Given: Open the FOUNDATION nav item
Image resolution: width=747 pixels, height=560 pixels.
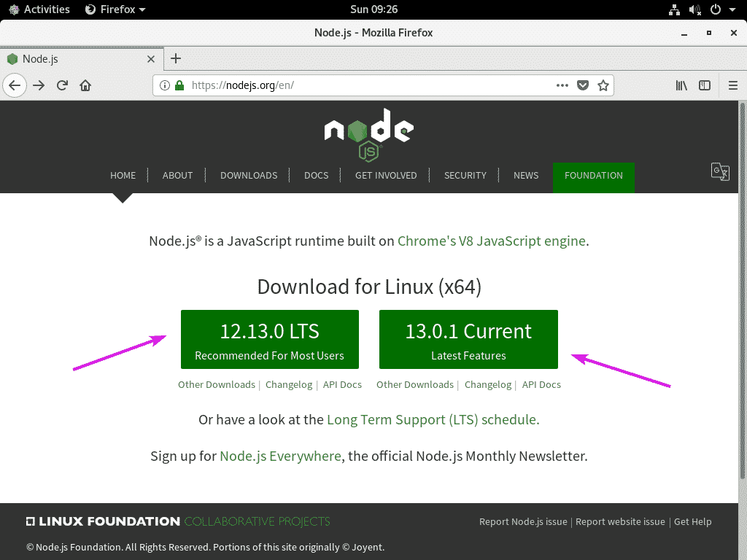Looking at the screenshot, I should (594, 177).
